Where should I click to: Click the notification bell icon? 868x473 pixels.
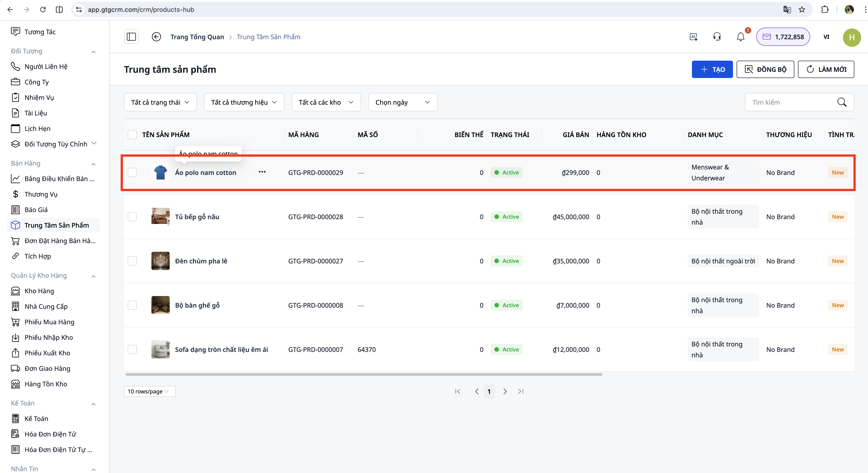pyautogui.click(x=740, y=37)
